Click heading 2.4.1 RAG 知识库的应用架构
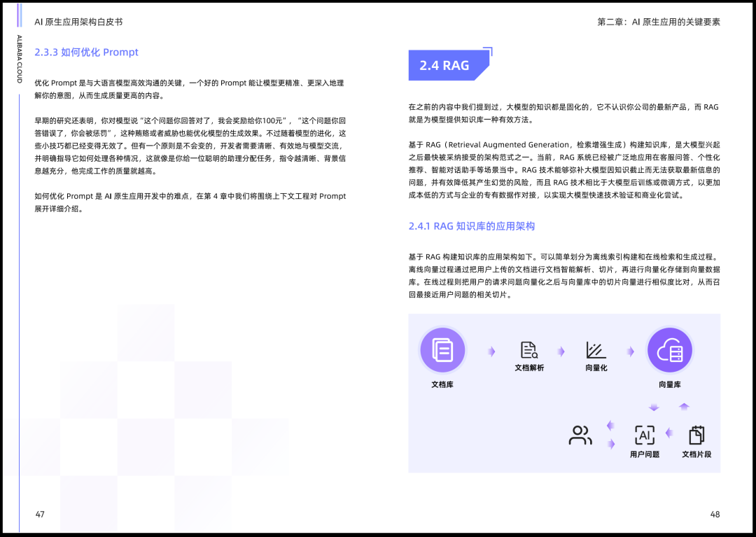The image size is (756, 537). (472, 226)
